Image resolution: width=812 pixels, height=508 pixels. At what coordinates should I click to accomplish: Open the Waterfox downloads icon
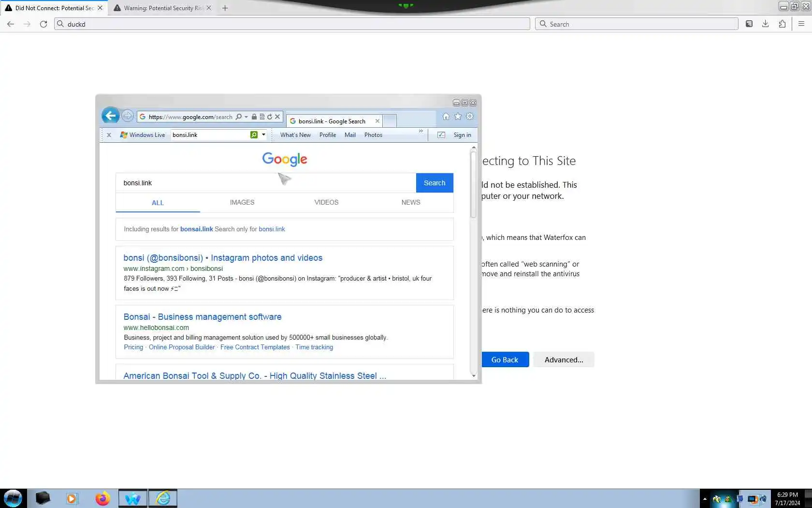[766, 24]
